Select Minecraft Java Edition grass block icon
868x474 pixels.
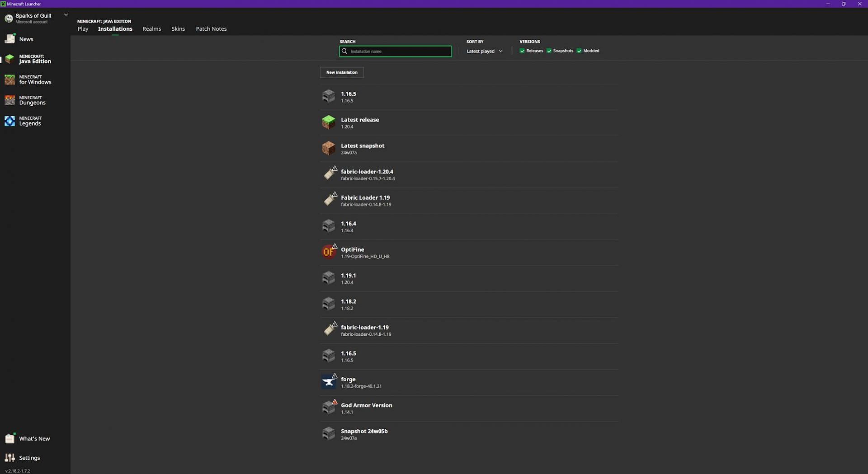click(x=9, y=59)
